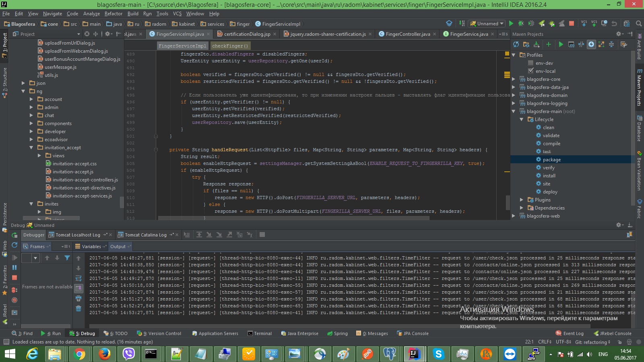This screenshot has width=644, height=362.
Task: Add a Maven project with the plus icon
Action: coord(548,44)
